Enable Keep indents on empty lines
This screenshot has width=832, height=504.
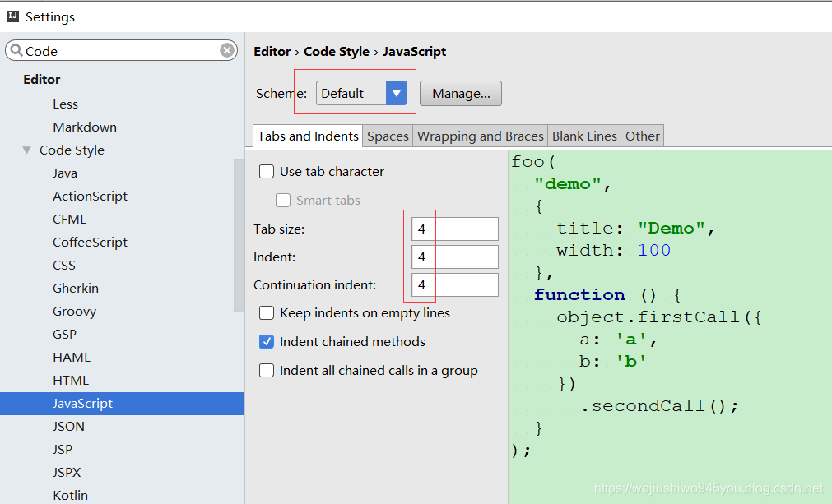pos(267,313)
